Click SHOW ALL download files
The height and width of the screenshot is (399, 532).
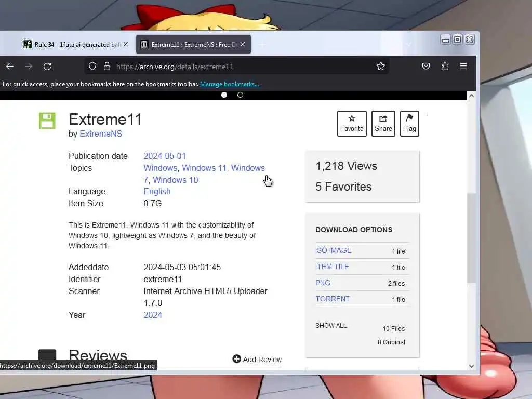[331, 325]
